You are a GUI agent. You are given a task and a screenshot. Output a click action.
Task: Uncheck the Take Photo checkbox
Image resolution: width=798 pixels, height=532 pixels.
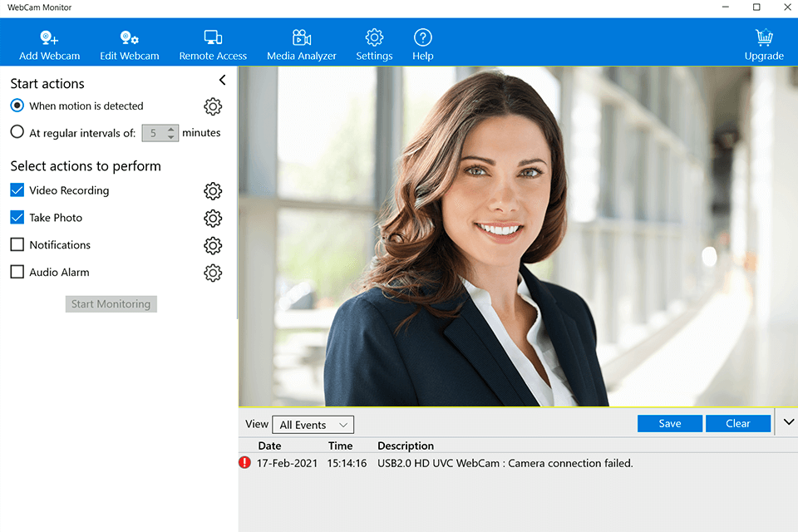(17, 218)
